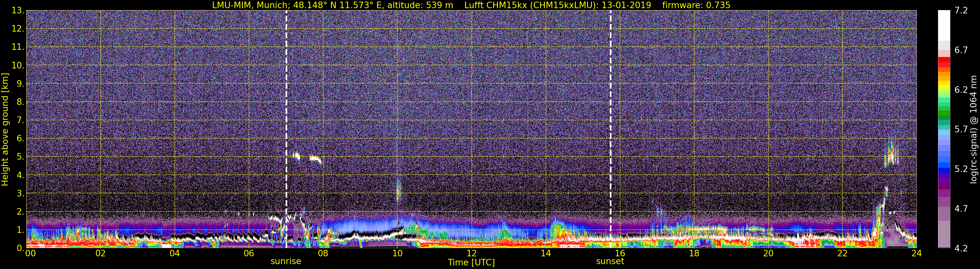The height and width of the screenshot is (269, 980).
Task: Click the 'Time [UTC]' axis label
Action: coord(471,262)
